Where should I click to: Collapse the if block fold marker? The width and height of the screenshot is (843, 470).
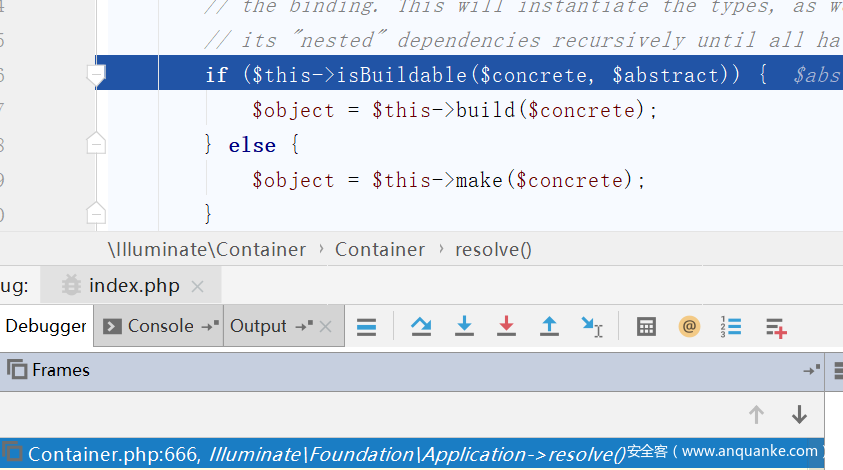96,75
